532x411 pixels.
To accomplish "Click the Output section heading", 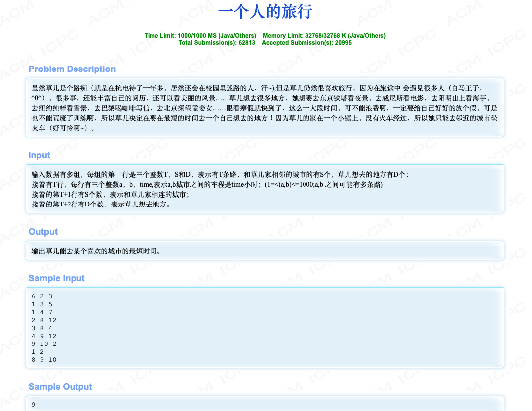I will coord(43,232).
